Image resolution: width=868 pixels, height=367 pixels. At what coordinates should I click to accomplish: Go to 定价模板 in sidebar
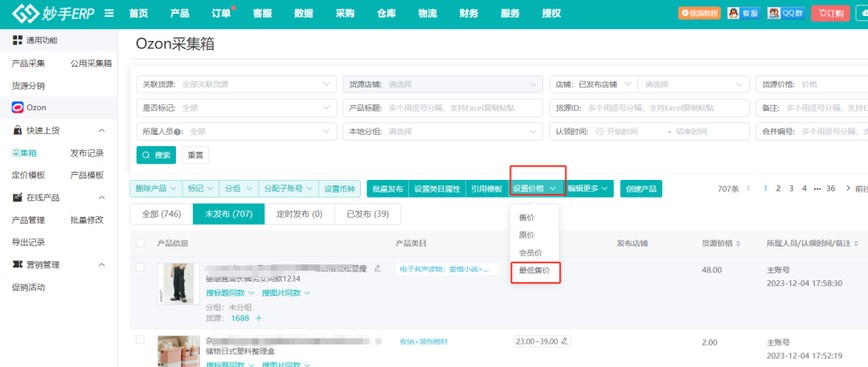click(28, 176)
